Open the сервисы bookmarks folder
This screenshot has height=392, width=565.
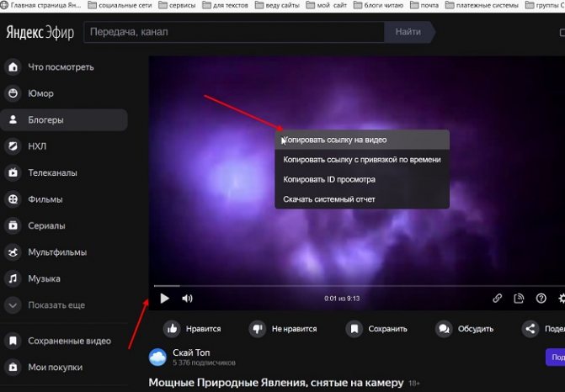178,5
